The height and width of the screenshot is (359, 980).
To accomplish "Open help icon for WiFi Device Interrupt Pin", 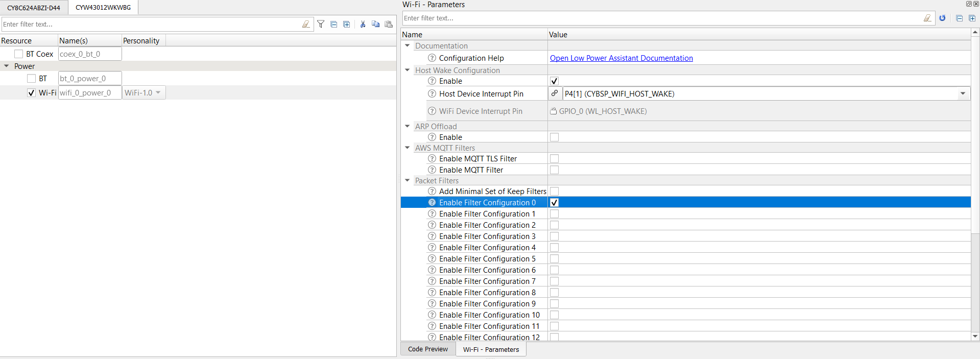I will point(432,111).
